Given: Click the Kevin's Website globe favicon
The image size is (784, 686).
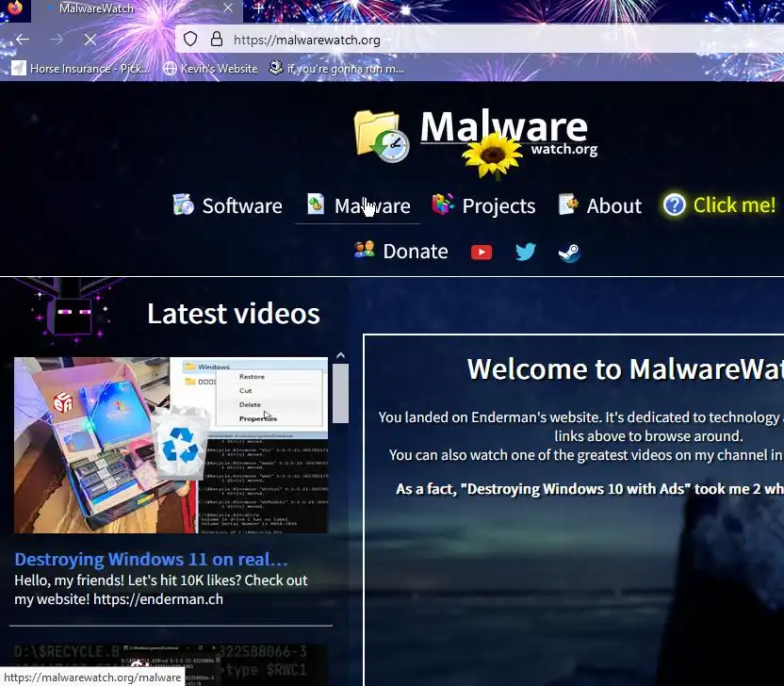Looking at the screenshot, I should tap(170, 69).
